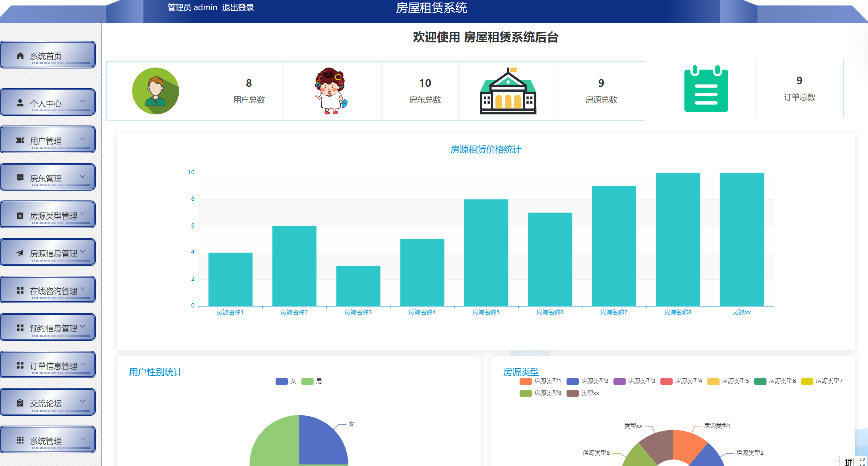The width and height of the screenshot is (868, 466).
Task: Expand the 订单信息管理 chevron
Action: tap(83, 364)
